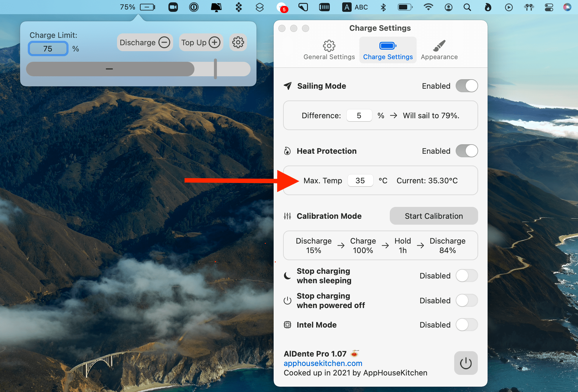Open AlDente battery percentage menu bar item
Image resolution: width=578 pixels, height=392 pixels.
(x=137, y=7)
